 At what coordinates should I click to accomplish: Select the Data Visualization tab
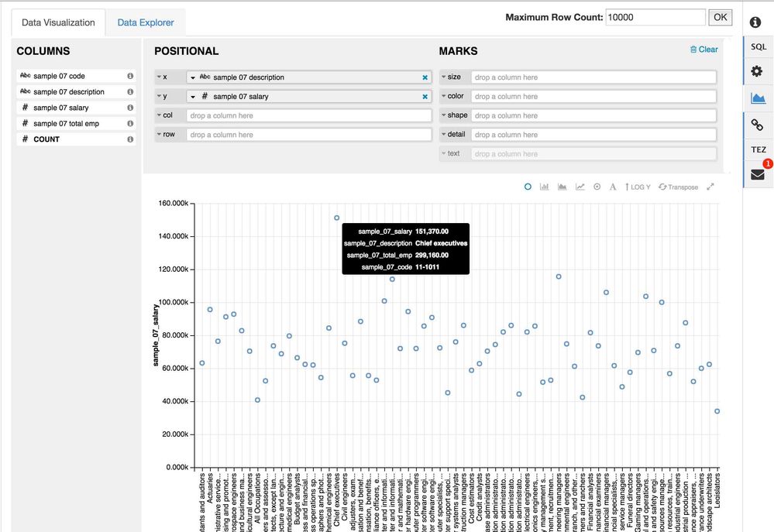[58, 22]
